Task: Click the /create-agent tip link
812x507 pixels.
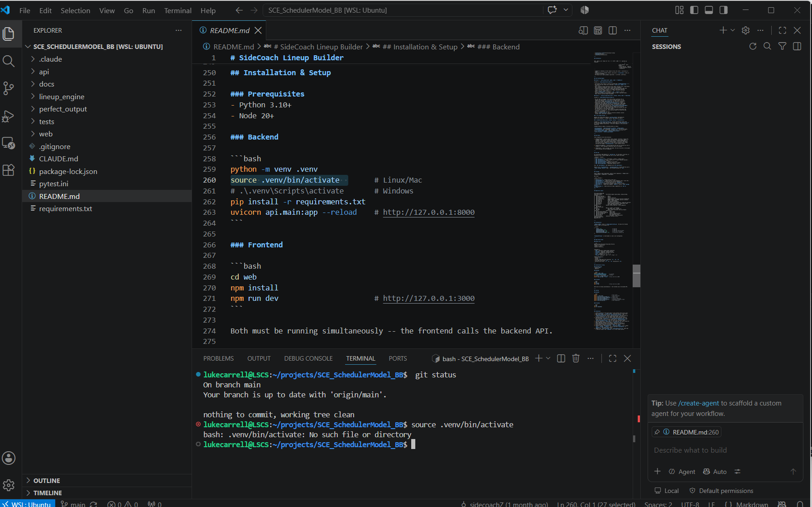Action: (x=698, y=403)
